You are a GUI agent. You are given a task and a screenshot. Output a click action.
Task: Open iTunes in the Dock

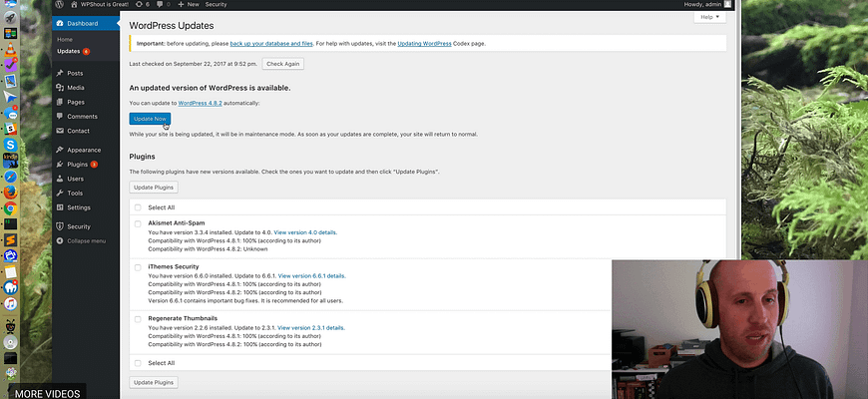pyautogui.click(x=11, y=304)
